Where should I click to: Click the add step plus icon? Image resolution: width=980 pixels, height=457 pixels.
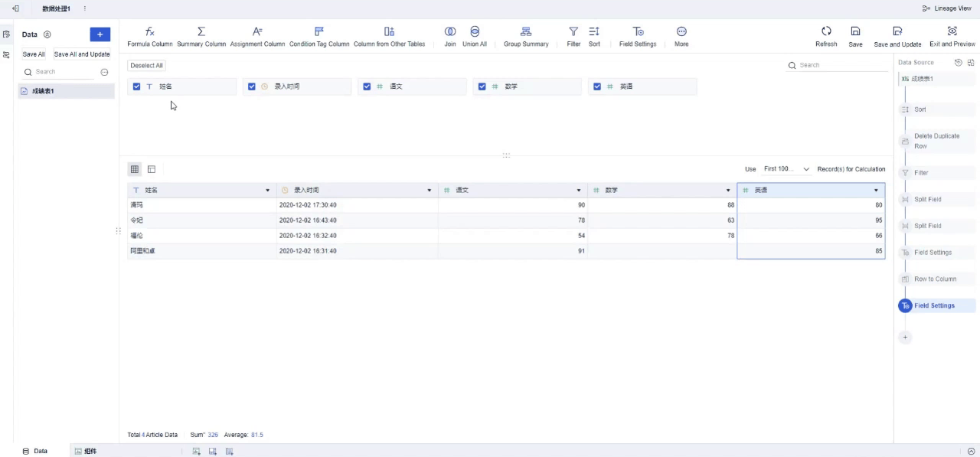click(905, 337)
